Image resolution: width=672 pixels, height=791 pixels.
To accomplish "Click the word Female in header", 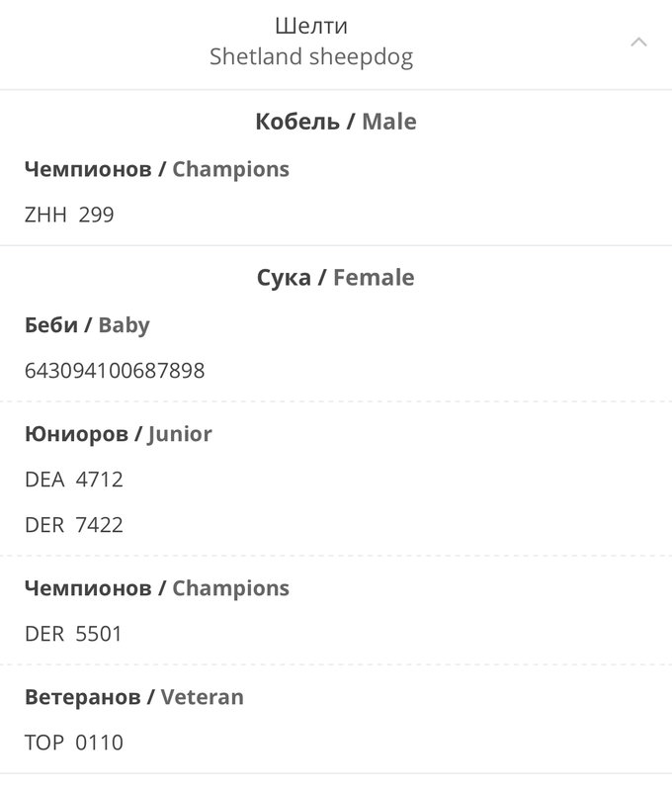I will click(375, 278).
